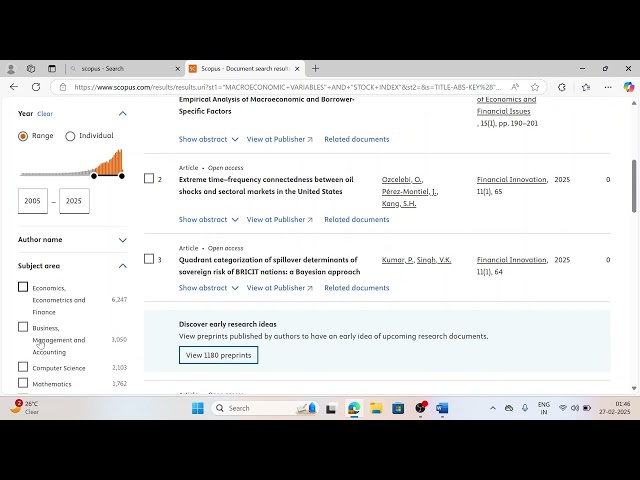The width and height of the screenshot is (640, 480).
Task: Toggle the vertical tabs icon
Action: 52,69
